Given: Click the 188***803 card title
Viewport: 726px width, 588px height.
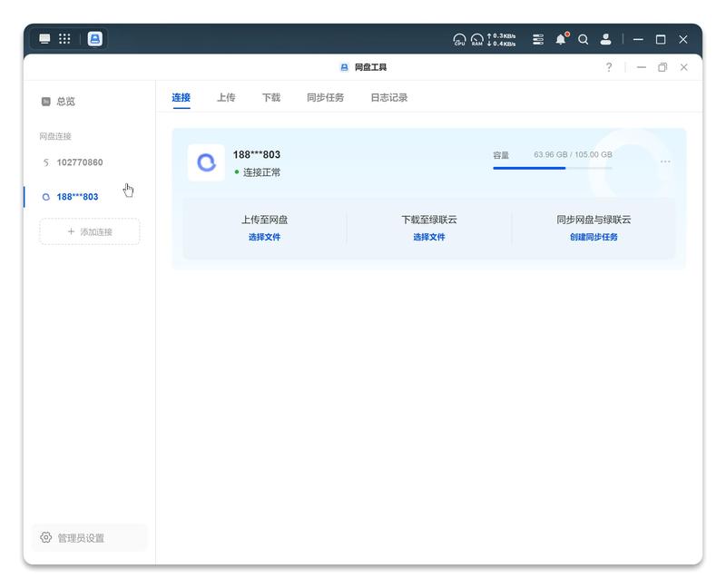Looking at the screenshot, I should (x=257, y=154).
